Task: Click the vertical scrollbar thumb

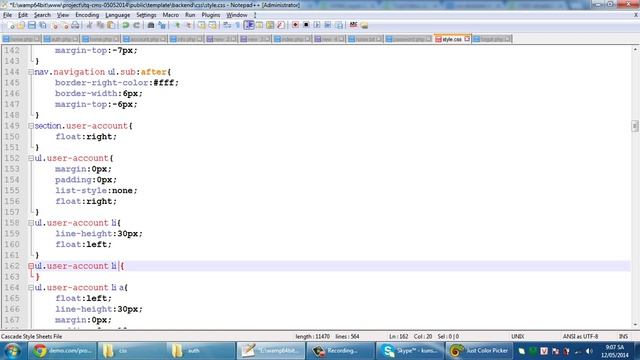Action: coord(635,126)
